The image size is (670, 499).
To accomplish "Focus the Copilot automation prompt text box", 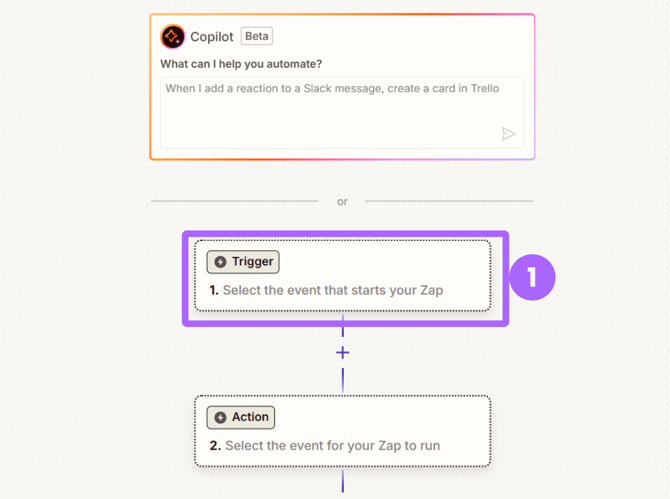I will [342, 113].
